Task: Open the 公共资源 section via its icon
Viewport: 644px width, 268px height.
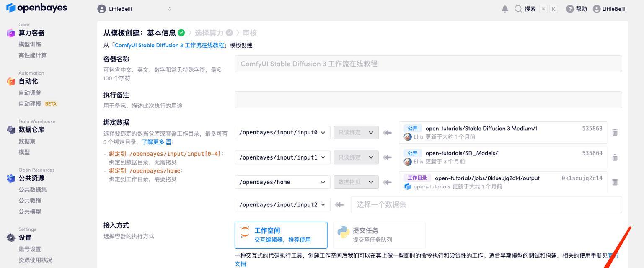Action: coord(11,178)
